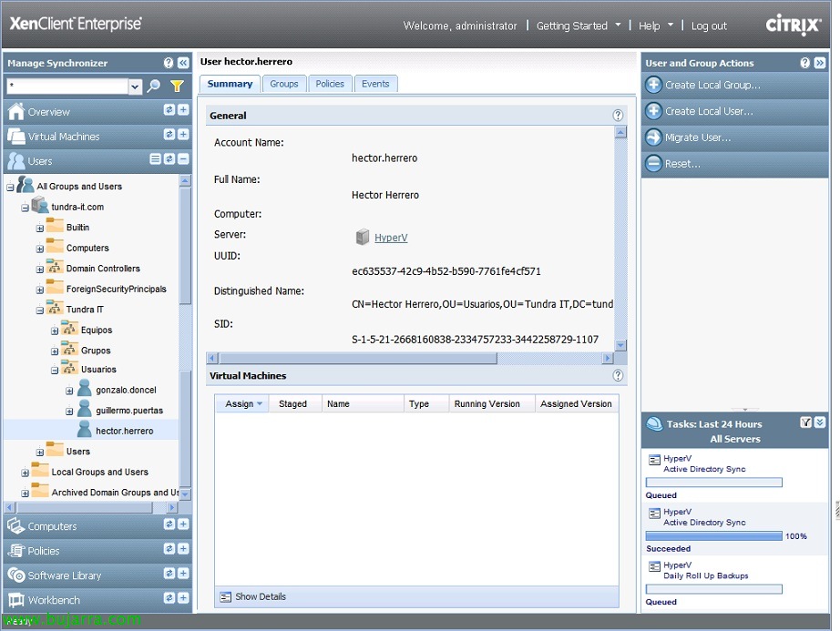Click the search magnifier icon

coord(154,86)
